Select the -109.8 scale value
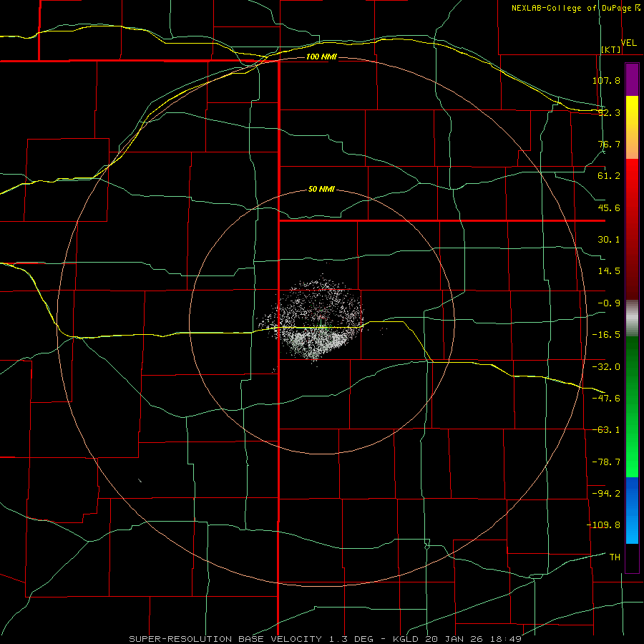The image size is (644, 644). coord(603,525)
